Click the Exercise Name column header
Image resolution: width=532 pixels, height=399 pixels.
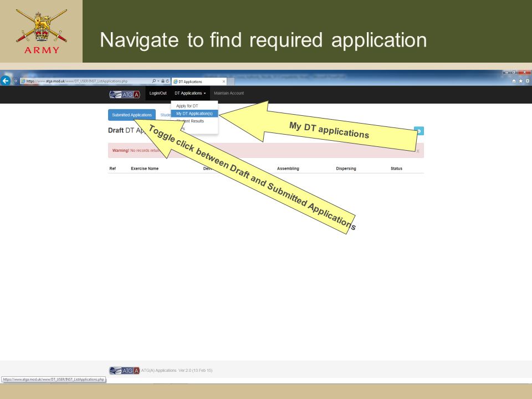click(x=145, y=168)
